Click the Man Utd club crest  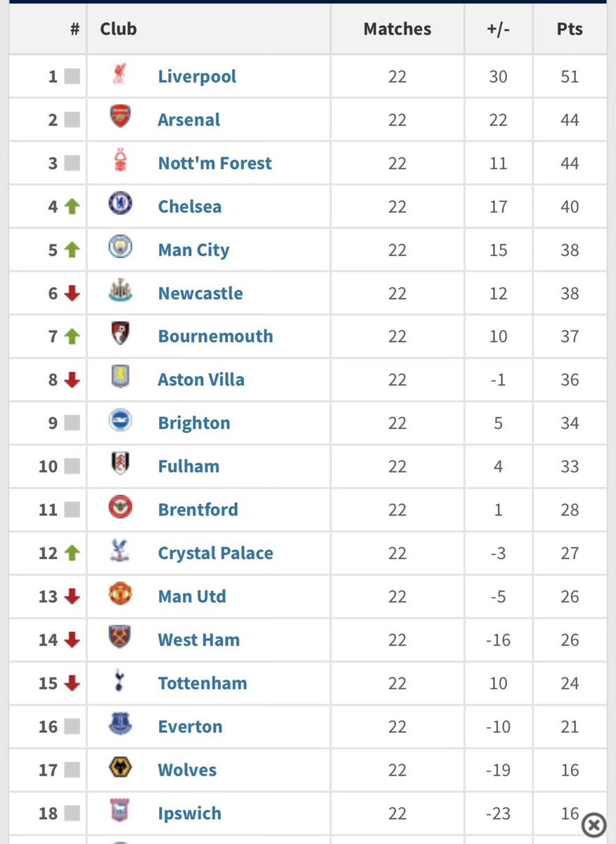tap(120, 596)
